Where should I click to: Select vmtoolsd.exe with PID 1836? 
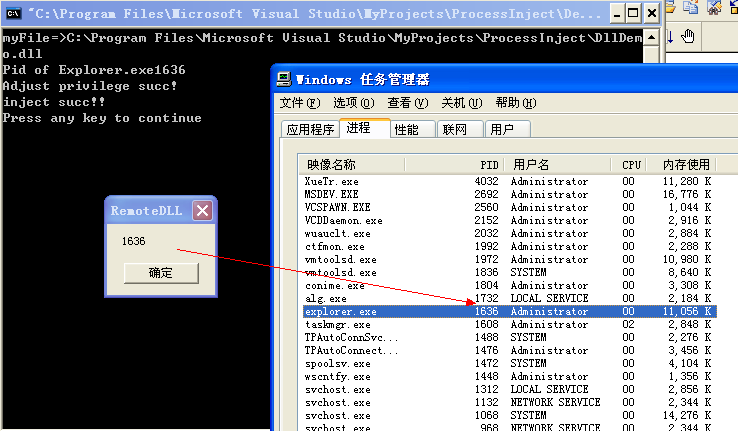(x=509, y=272)
